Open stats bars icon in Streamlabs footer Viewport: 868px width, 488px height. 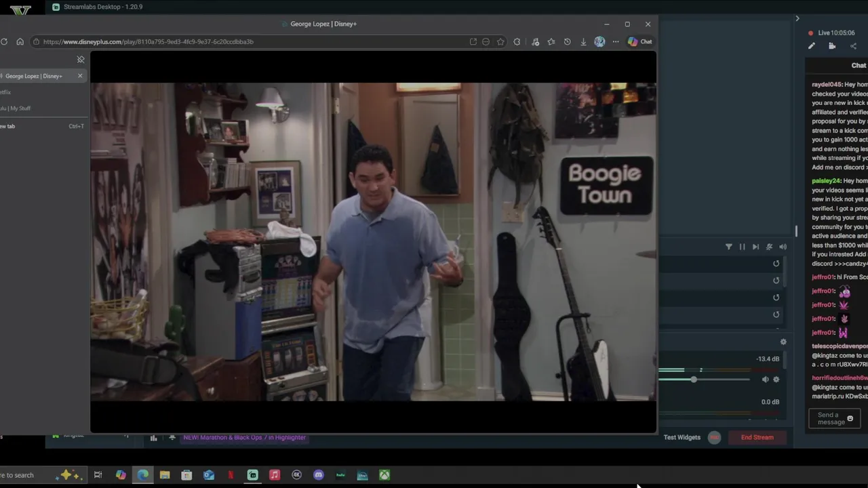[153, 438]
